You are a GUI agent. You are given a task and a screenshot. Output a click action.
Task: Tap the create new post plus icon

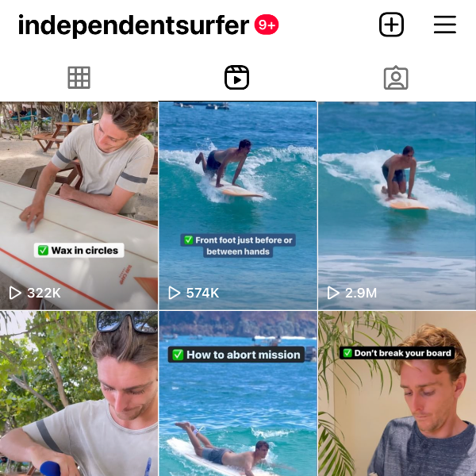(x=391, y=25)
